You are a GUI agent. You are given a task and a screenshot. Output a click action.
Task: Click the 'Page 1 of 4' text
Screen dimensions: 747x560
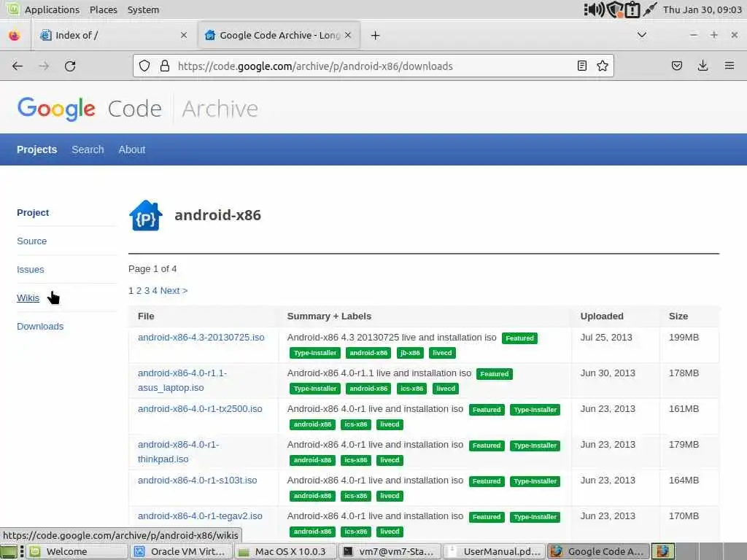click(152, 268)
